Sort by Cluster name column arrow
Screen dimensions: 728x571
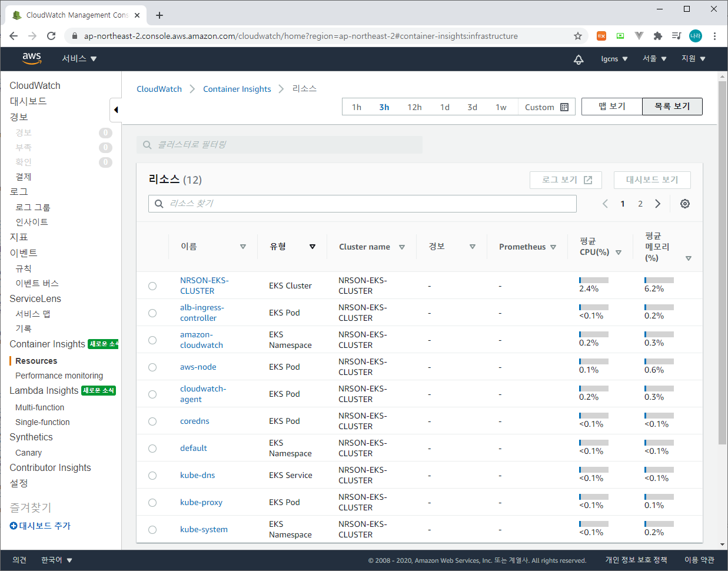click(402, 247)
